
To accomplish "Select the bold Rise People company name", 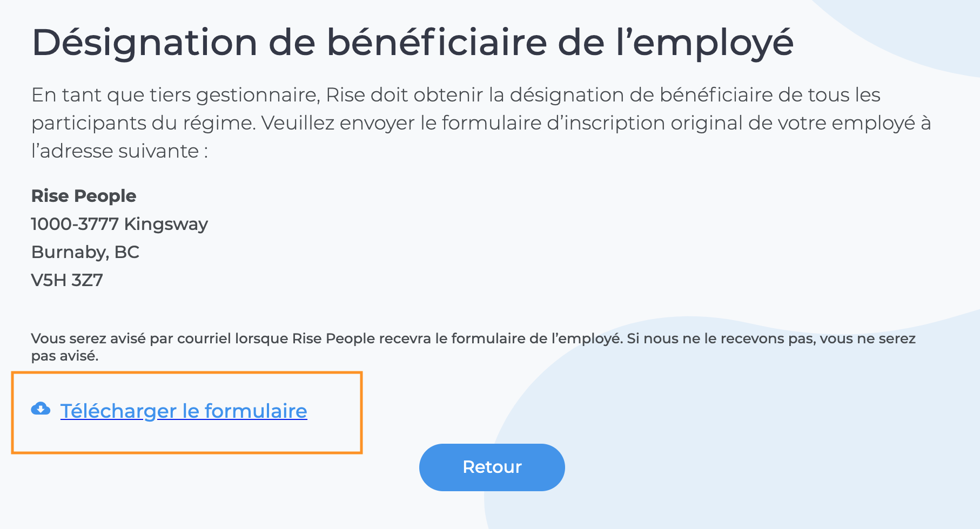I will (x=84, y=196).
